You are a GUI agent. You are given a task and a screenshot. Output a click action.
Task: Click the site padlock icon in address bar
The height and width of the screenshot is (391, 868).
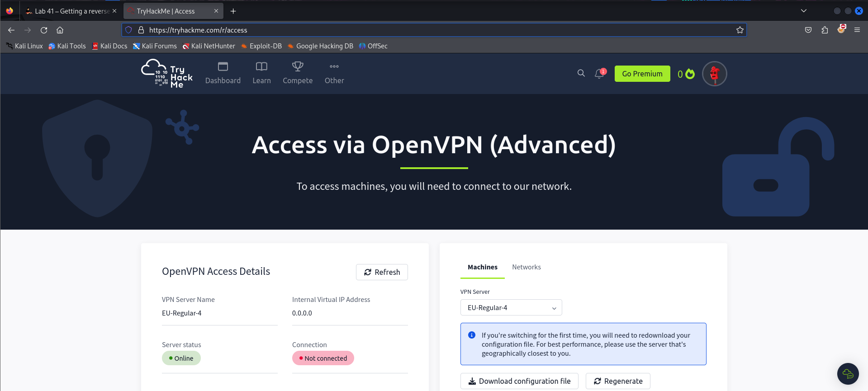coord(141,30)
